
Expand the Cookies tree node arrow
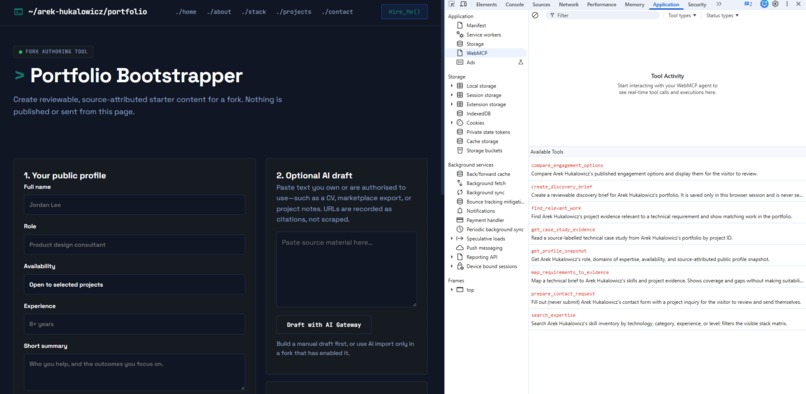point(452,122)
